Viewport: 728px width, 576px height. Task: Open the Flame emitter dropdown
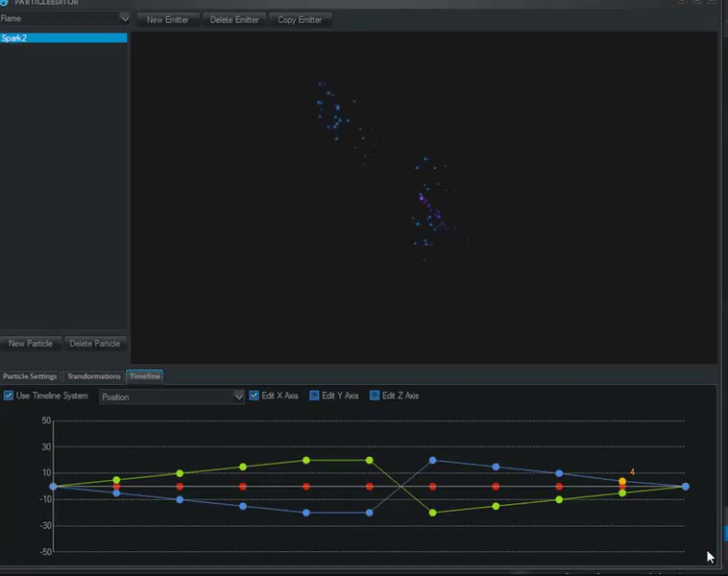(64, 18)
